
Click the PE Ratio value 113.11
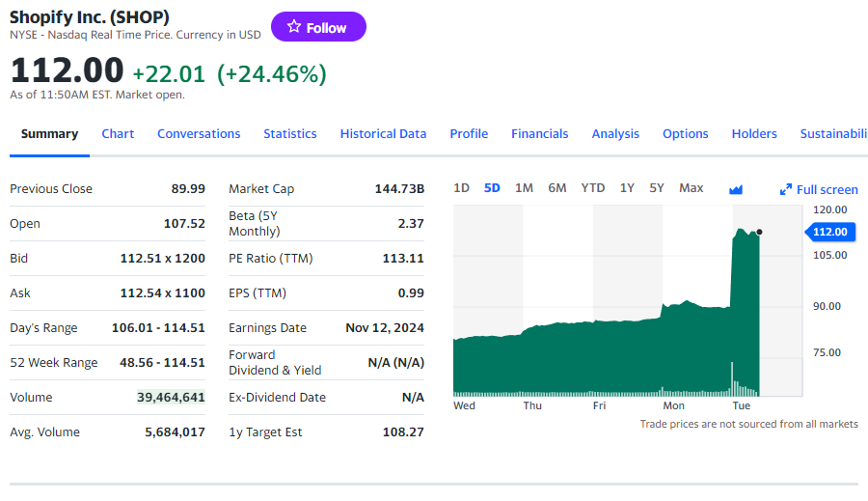pyautogui.click(x=403, y=259)
